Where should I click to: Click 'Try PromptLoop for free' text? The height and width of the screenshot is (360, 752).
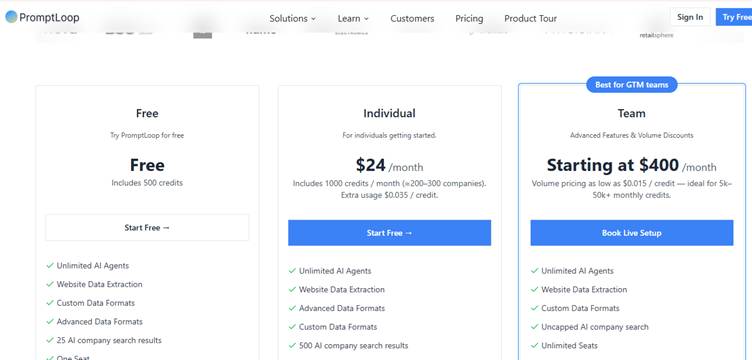pos(147,136)
